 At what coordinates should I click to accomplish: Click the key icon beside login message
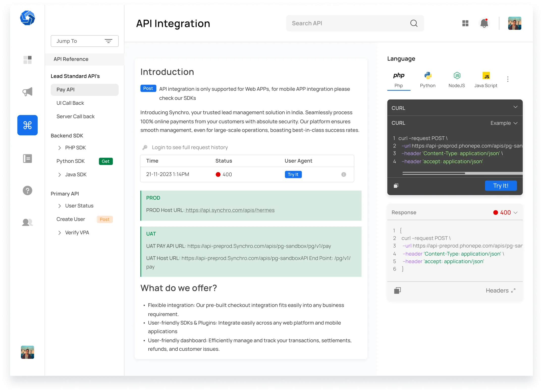tap(145, 147)
